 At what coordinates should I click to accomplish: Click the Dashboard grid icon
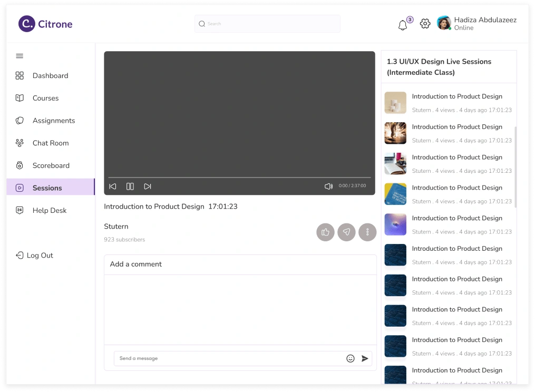tap(20, 75)
